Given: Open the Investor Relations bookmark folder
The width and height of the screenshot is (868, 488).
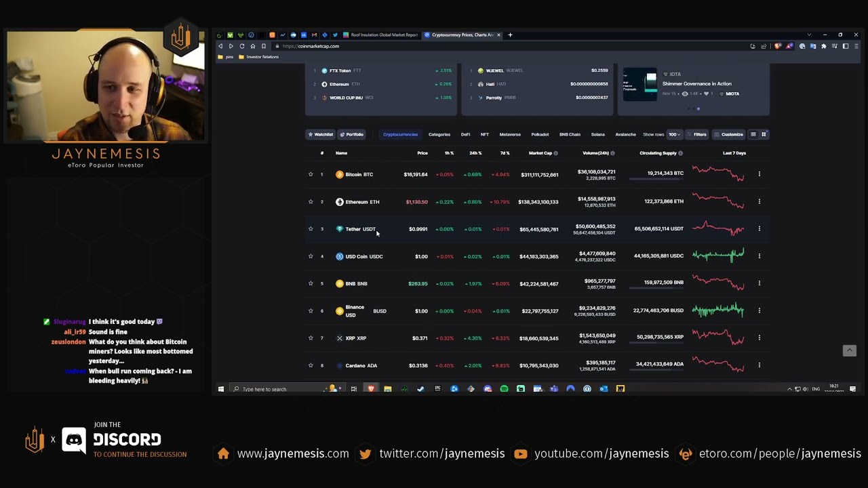Looking at the screenshot, I should (258, 57).
